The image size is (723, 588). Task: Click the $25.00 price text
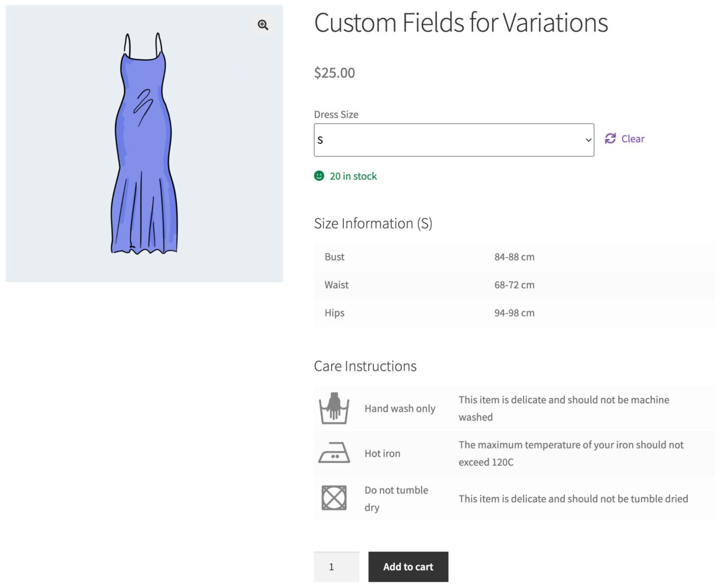tap(335, 73)
